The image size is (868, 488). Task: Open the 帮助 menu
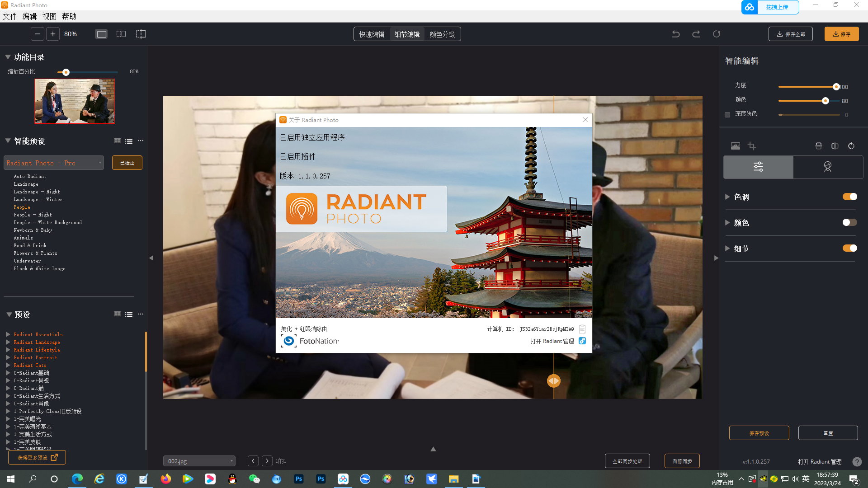(x=69, y=16)
